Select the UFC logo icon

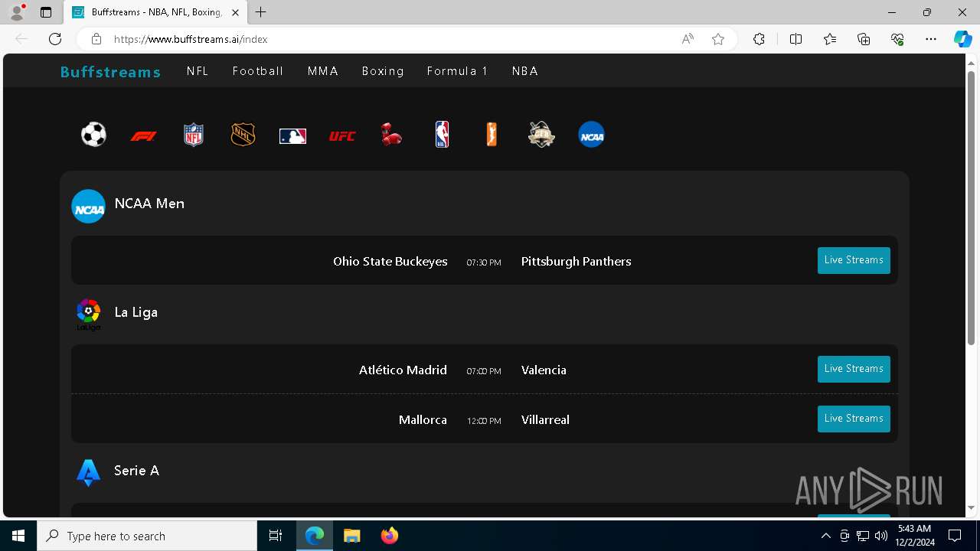click(342, 136)
